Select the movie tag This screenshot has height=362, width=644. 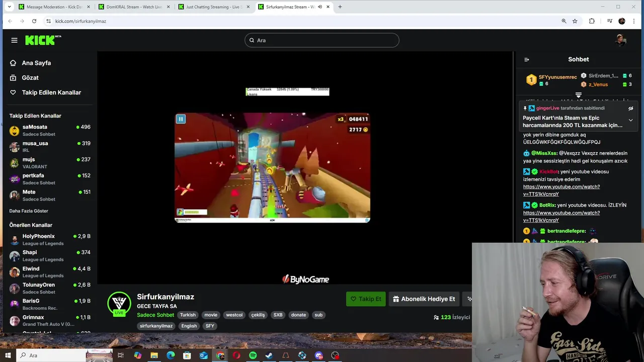[211, 315]
